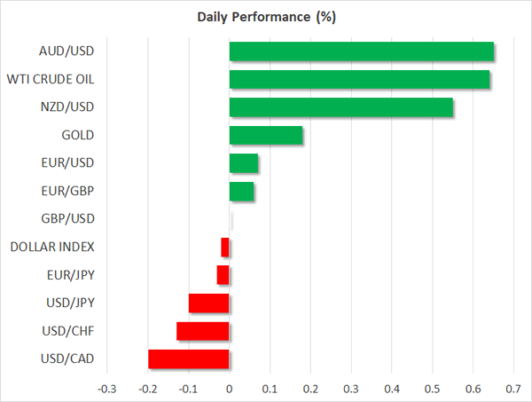Select the -0.3 tick on horizontal axis
Screen dimensions: 532x402
click(x=106, y=389)
